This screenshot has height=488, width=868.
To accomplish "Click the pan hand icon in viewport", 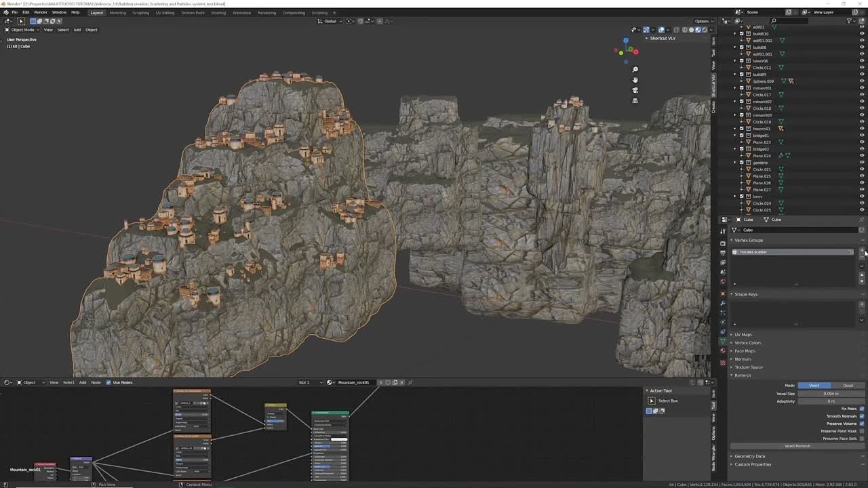I will tap(635, 80).
